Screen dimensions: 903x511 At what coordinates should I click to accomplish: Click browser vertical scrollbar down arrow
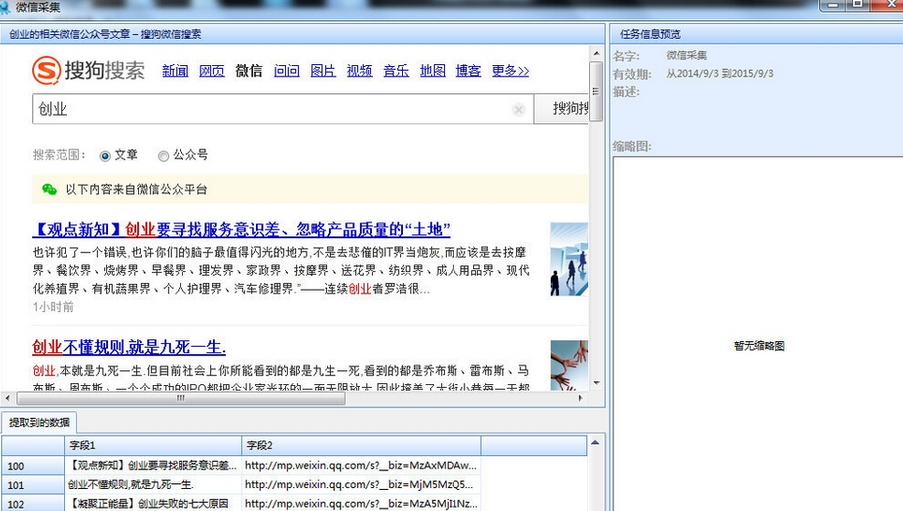tap(596, 383)
